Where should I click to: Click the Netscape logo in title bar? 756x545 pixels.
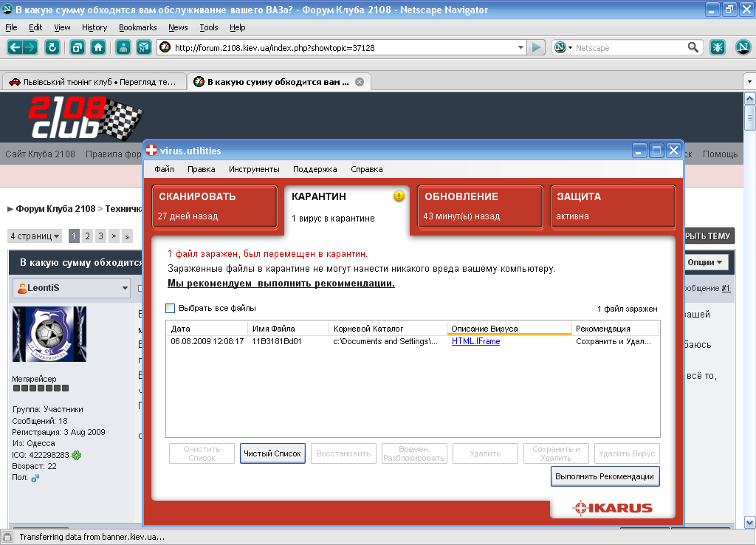(x=7, y=9)
